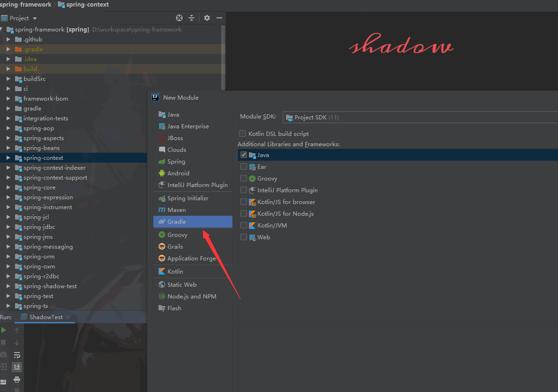The width and height of the screenshot is (558, 392).
Task: Select Java module type icon in list
Action: coord(162,114)
